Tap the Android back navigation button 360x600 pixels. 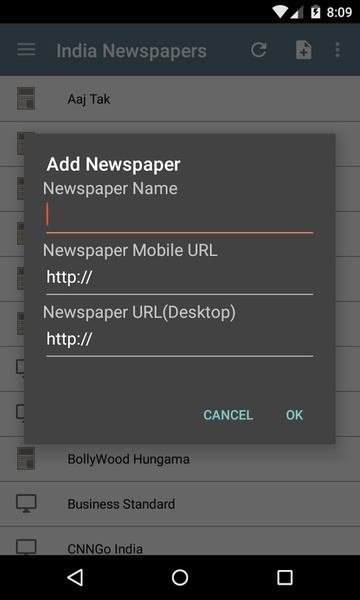coord(75,577)
